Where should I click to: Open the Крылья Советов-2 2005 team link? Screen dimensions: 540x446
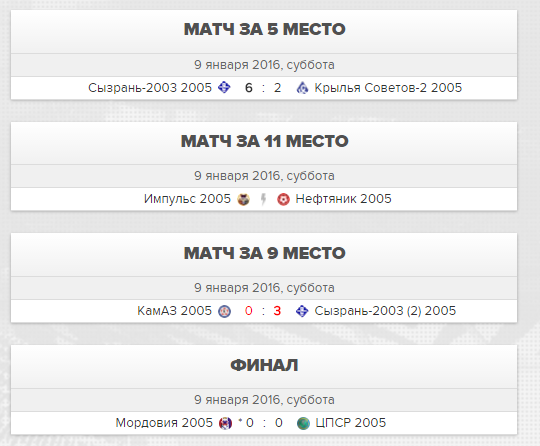pos(388,87)
